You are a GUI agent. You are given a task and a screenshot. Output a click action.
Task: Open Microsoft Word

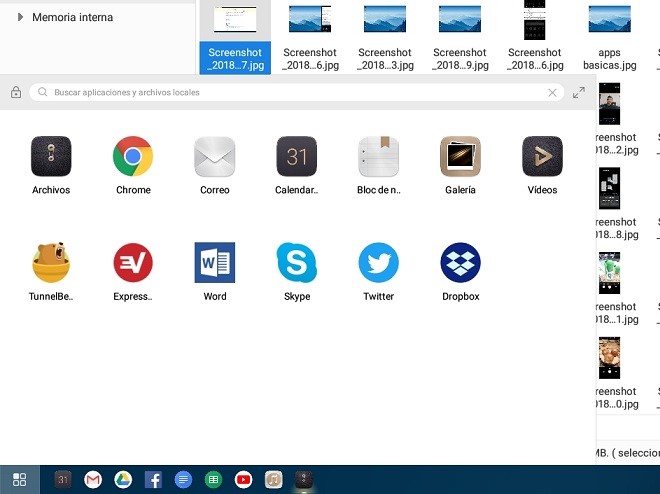pos(215,263)
